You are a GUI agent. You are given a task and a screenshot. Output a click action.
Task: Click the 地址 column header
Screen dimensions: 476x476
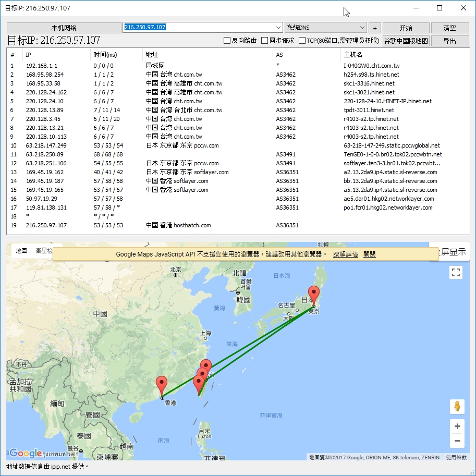[x=208, y=55]
